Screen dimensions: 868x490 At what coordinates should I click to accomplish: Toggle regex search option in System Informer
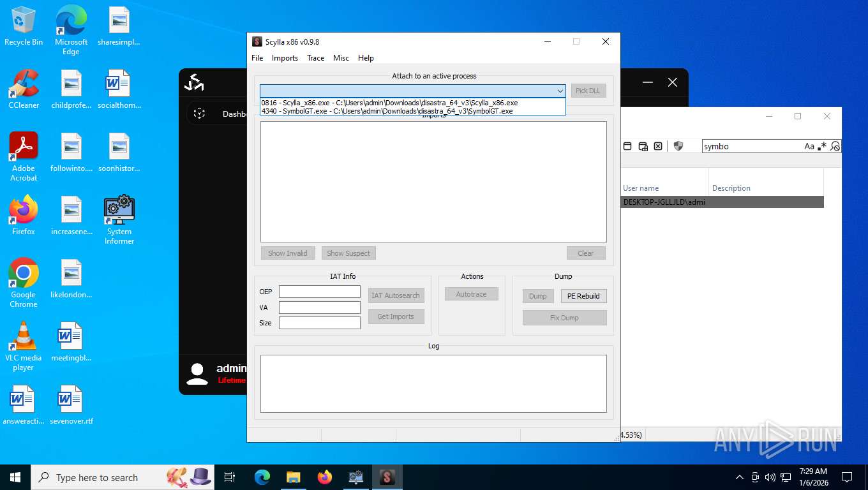(x=822, y=146)
